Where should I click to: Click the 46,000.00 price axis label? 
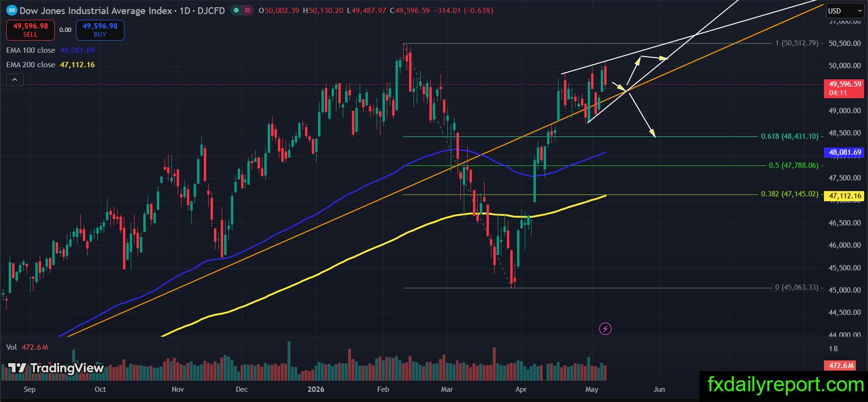[x=845, y=245]
